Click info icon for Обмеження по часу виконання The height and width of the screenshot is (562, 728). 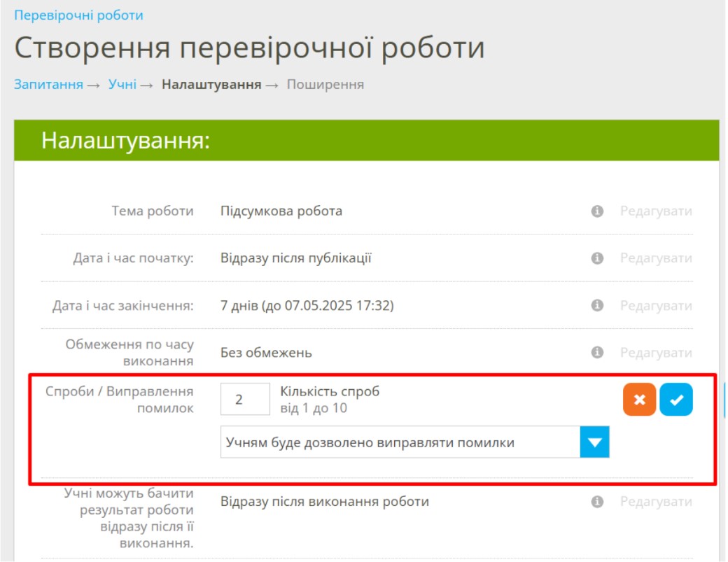(597, 353)
